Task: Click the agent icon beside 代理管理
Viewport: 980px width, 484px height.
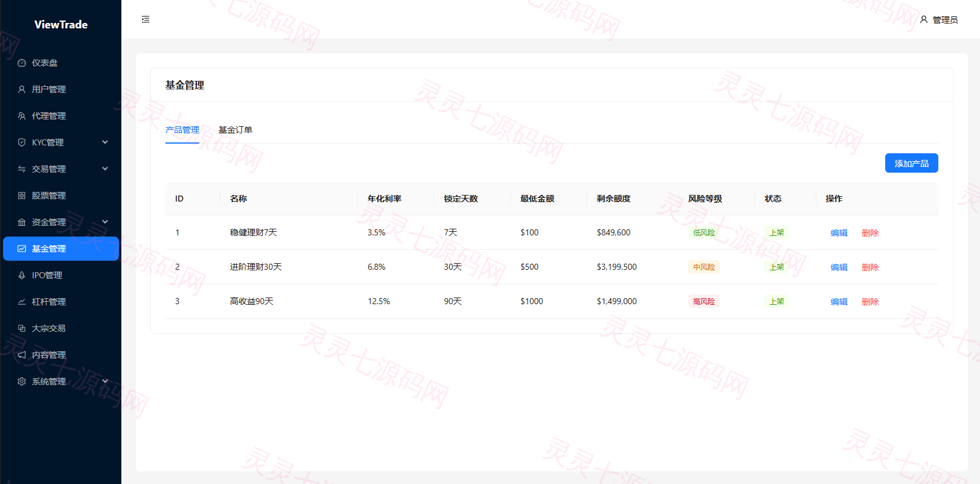Action: point(22,116)
